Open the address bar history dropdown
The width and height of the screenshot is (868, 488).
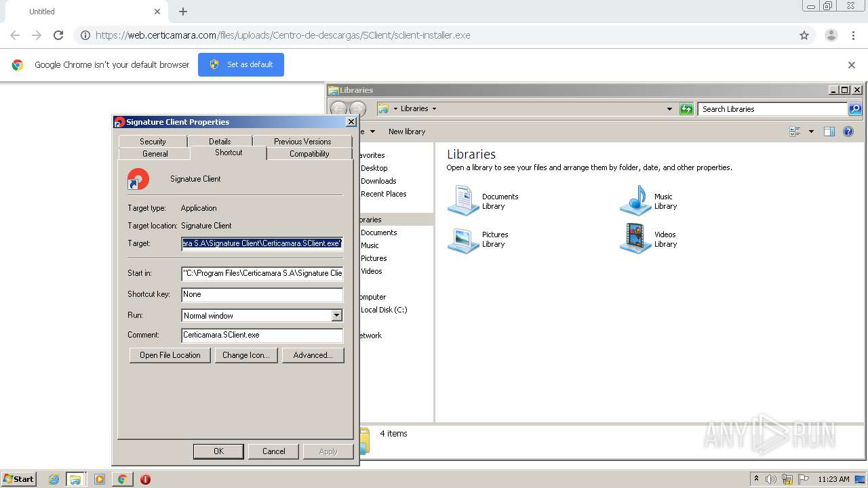click(669, 109)
